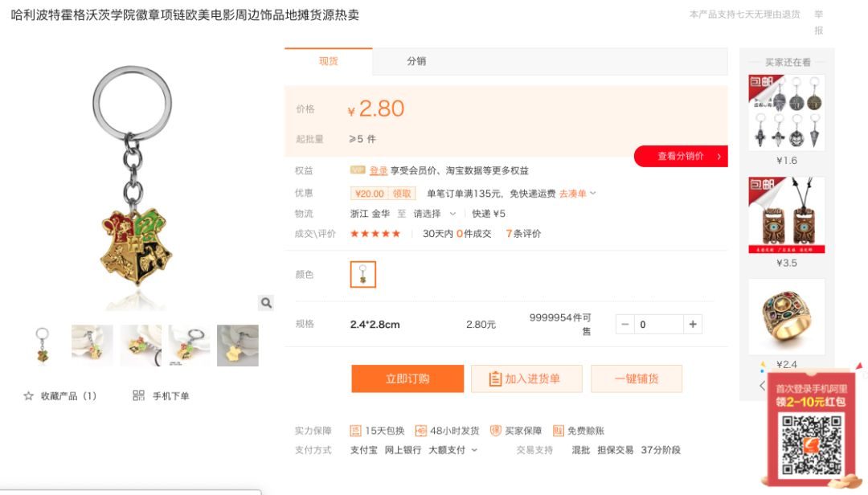Click the 立即订购 order button
The width and height of the screenshot is (868, 495).
(407, 378)
